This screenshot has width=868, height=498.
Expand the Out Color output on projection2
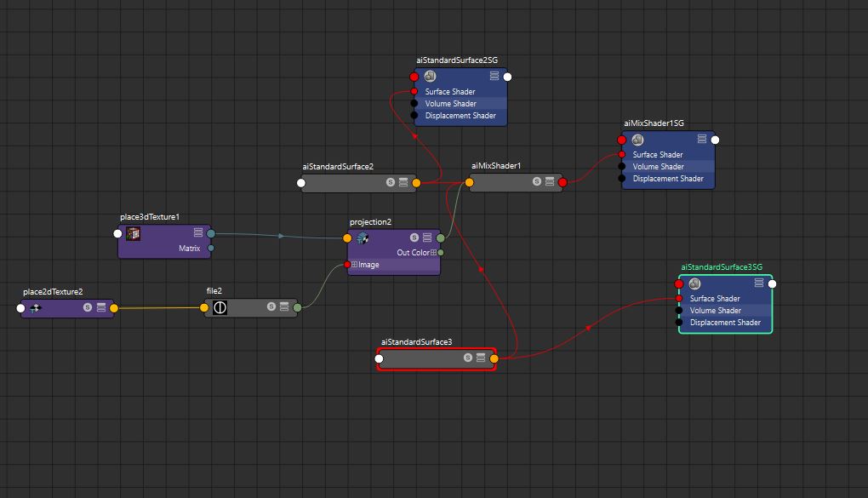tap(432, 252)
